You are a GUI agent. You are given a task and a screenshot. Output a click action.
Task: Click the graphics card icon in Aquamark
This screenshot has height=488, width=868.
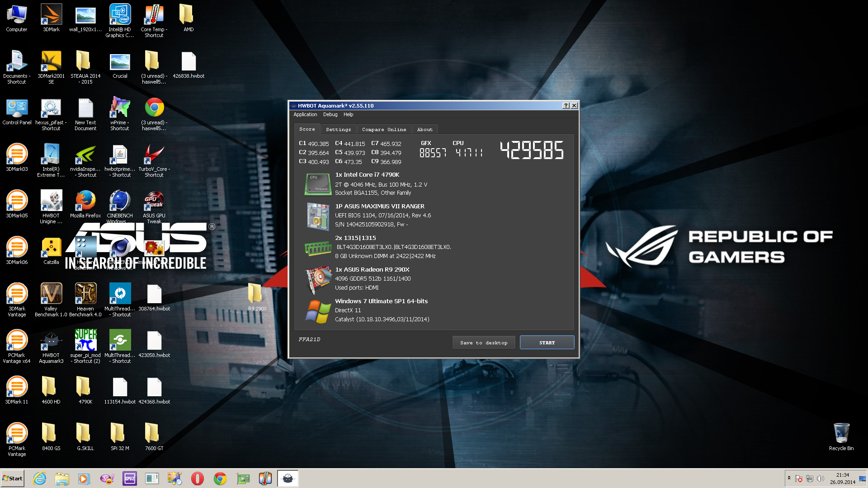pos(318,280)
